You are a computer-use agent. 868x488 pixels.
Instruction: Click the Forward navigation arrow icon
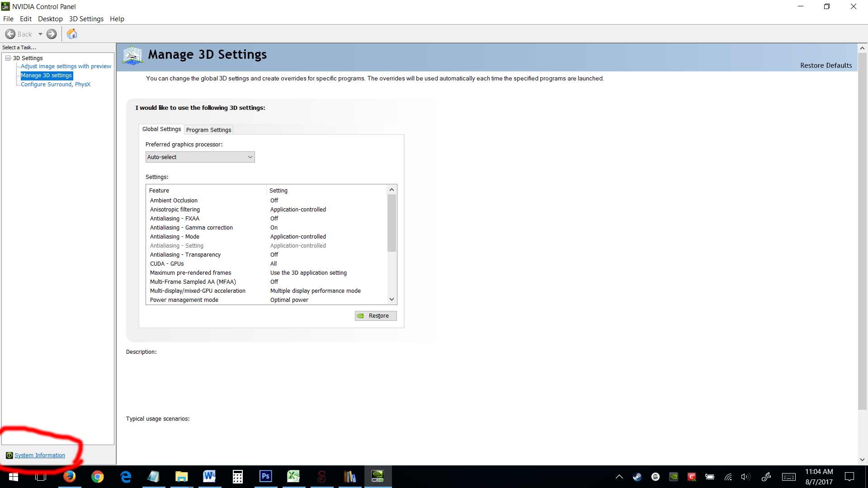coord(52,34)
